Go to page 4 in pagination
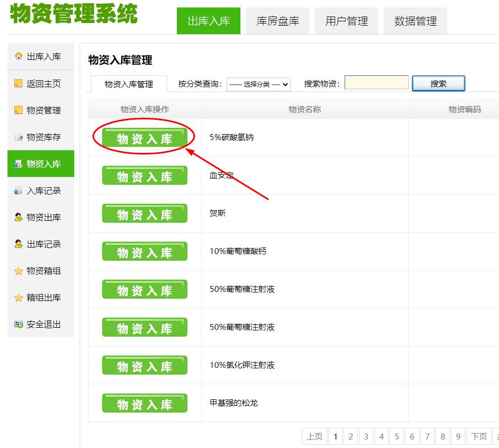The width and height of the screenshot is (499, 448). [381, 436]
